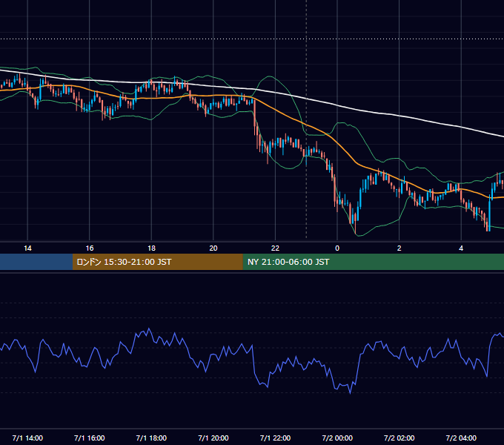Click the 2 hour axis label

click(399, 248)
